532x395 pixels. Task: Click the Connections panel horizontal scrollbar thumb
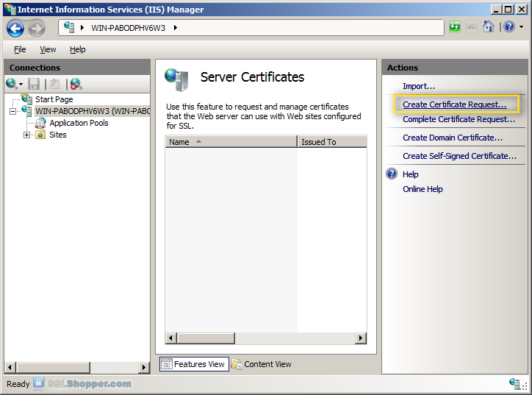coord(53,367)
